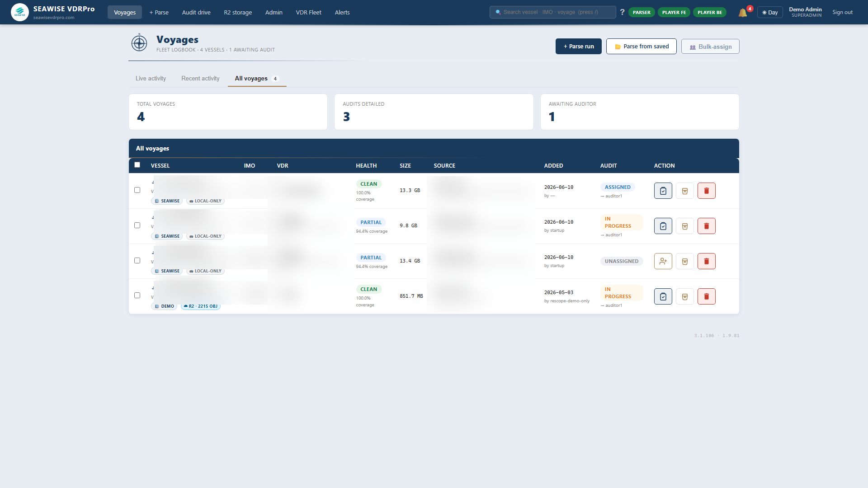Open audit for the 9.8 GB voyage
The width and height of the screenshot is (868, 488).
[x=663, y=226]
